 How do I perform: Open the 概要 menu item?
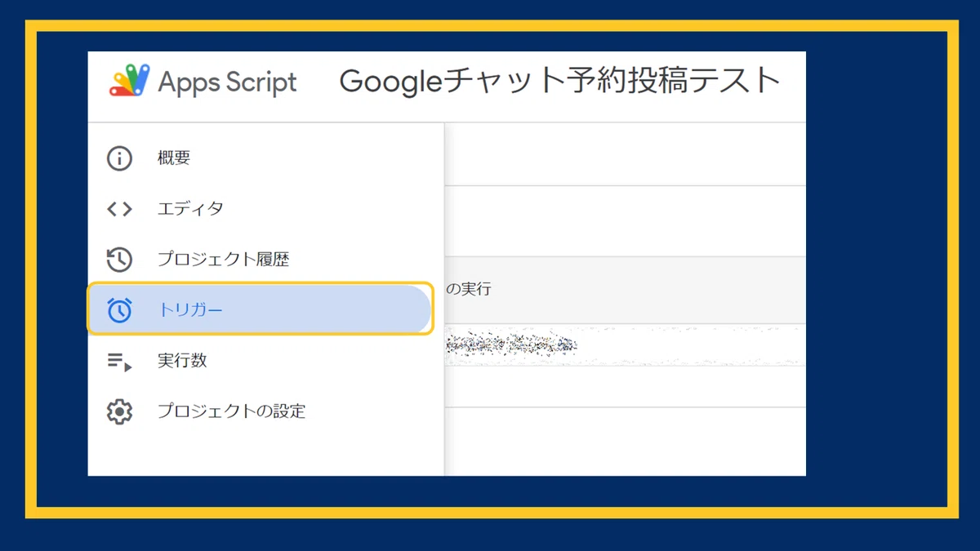tap(174, 158)
